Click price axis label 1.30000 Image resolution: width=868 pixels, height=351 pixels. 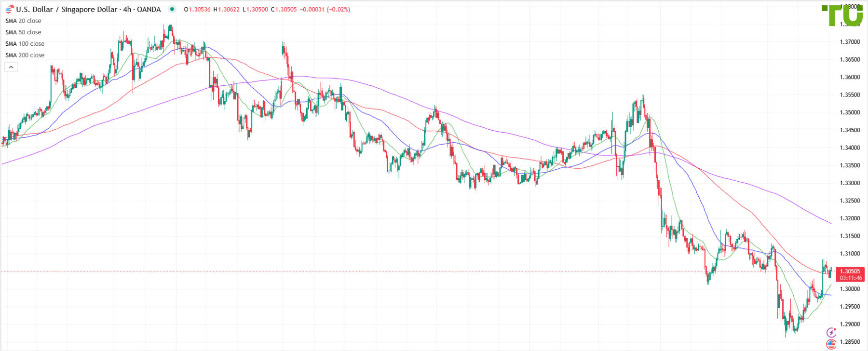(850, 289)
